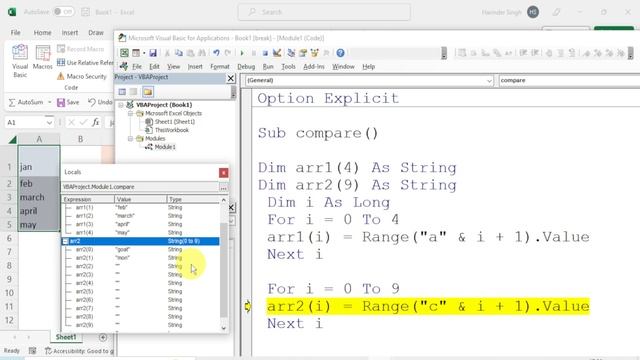Add a new sheet with plus icon
Viewport: 640px width, 360px height.
click(x=103, y=338)
